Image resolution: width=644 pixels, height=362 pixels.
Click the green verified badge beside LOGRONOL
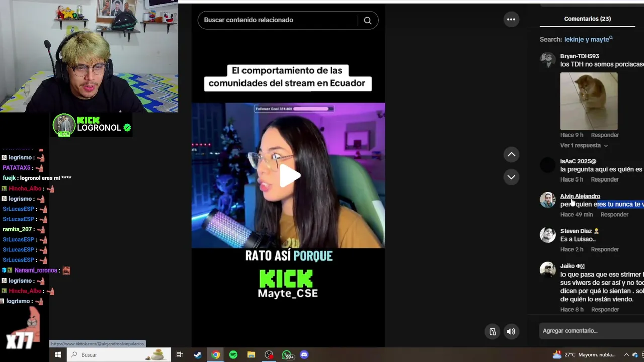point(127,128)
